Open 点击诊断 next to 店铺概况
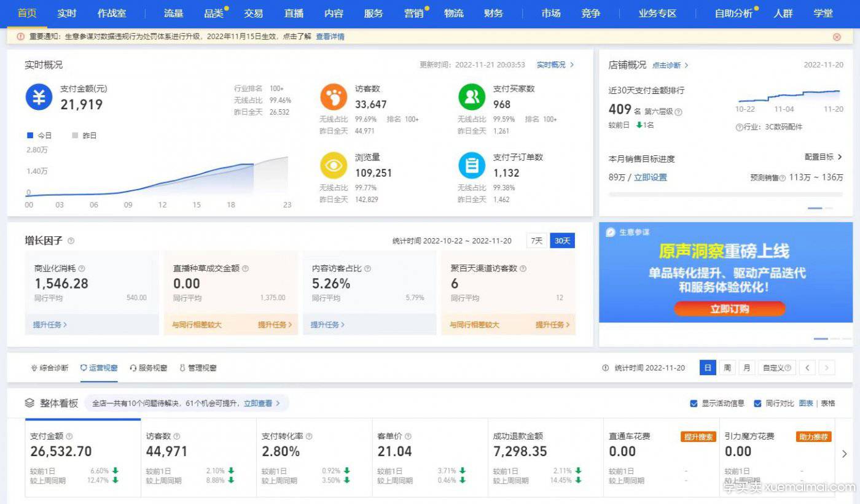The height and width of the screenshot is (504, 860). pyautogui.click(x=670, y=65)
